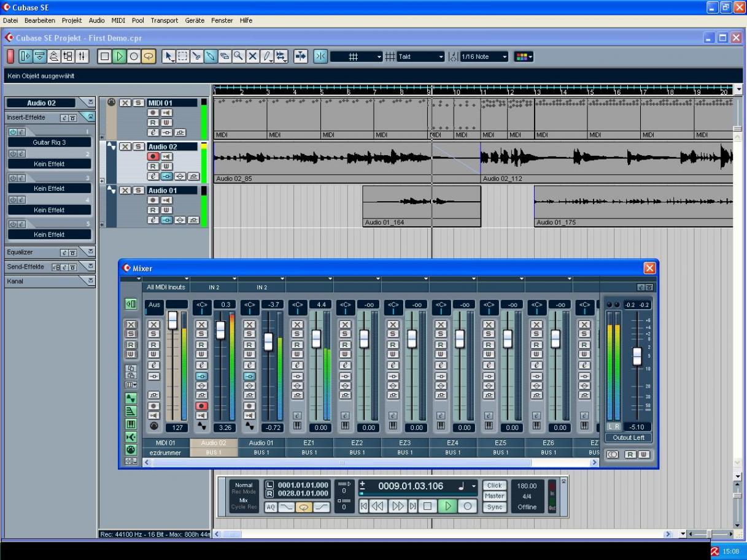Image resolution: width=747 pixels, height=560 pixels.
Task: Open the color palette dropdown in toolbar
Action: click(524, 56)
